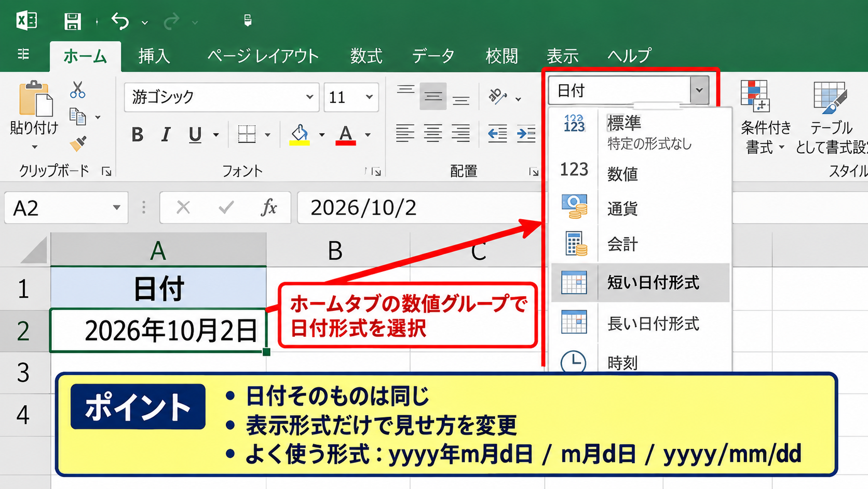
Task: Click the fill color paint bucket
Action: coord(300,135)
